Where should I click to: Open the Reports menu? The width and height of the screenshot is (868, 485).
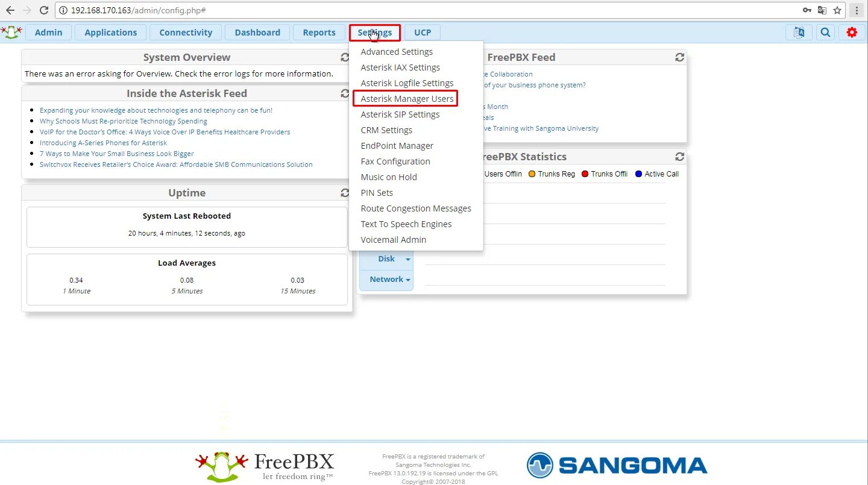pos(319,33)
